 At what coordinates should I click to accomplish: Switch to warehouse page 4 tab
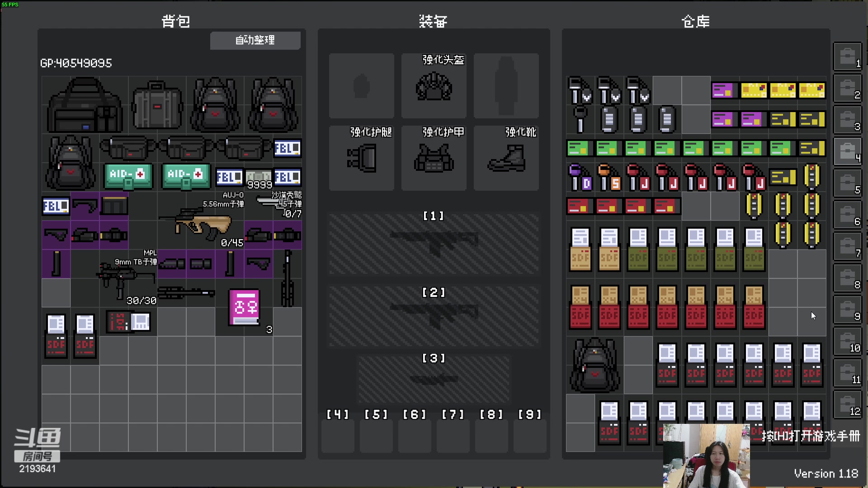(848, 151)
